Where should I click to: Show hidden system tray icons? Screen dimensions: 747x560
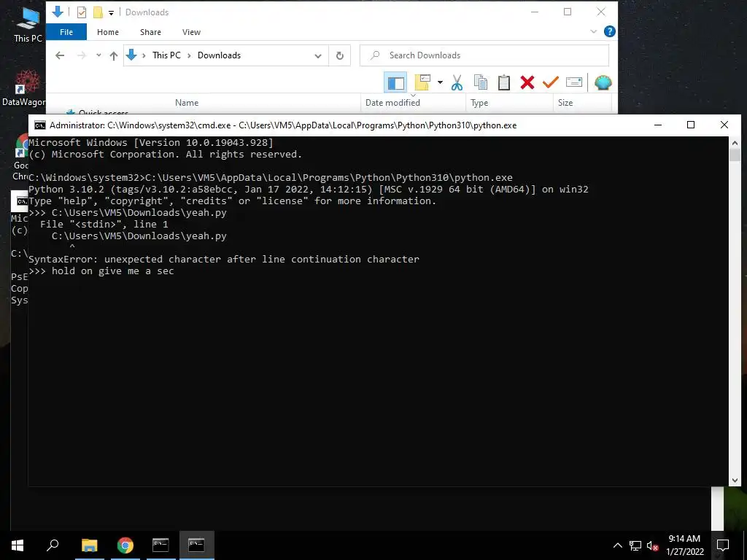[x=617, y=545]
